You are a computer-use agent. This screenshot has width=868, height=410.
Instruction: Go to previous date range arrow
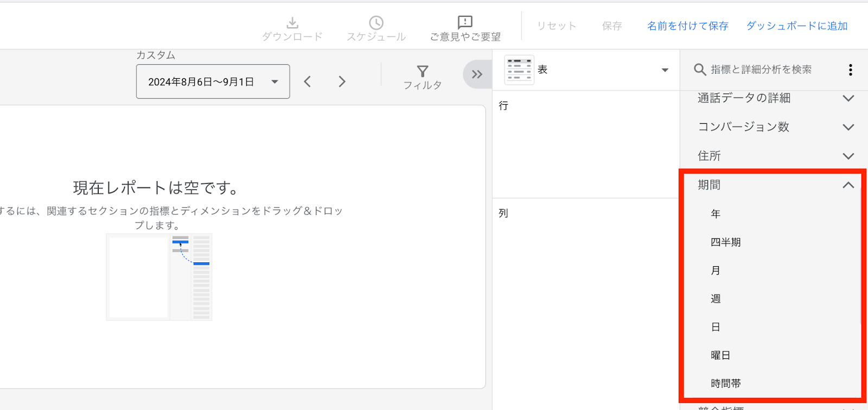click(308, 81)
